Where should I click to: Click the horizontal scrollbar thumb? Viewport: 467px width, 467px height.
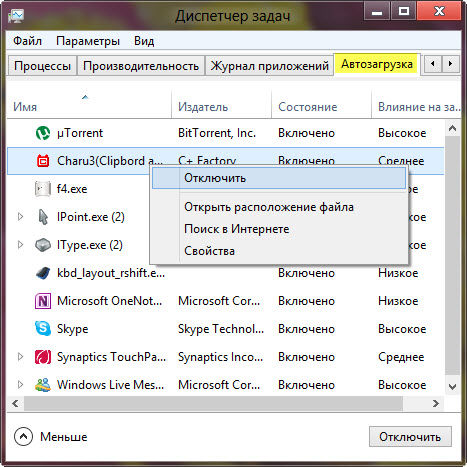pyautogui.click(x=213, y=404)
